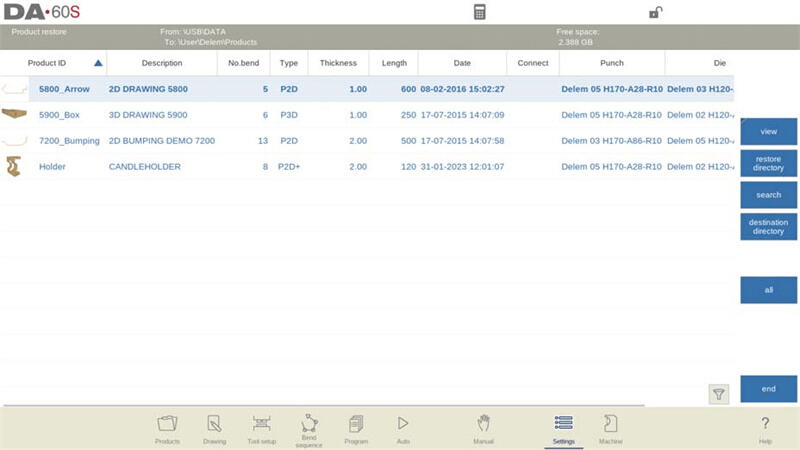Click the restore directory button
This screenshot has width=800, height=450.
point(768,163)
